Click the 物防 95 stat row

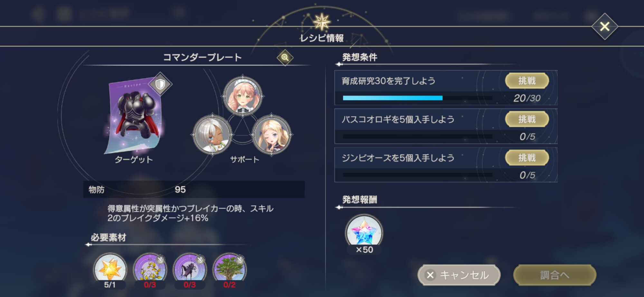(194, 190)
